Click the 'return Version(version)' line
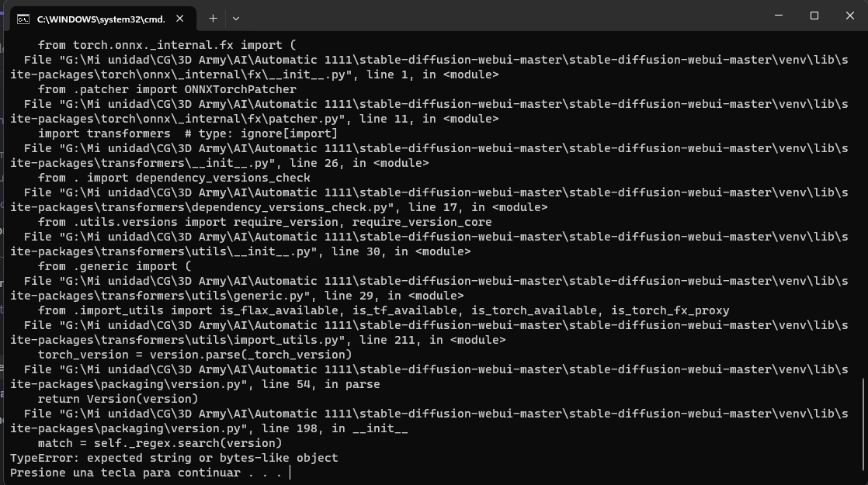The width and height of the screenshot is (868, 485). pyautogui.click(x=118, y=399)
